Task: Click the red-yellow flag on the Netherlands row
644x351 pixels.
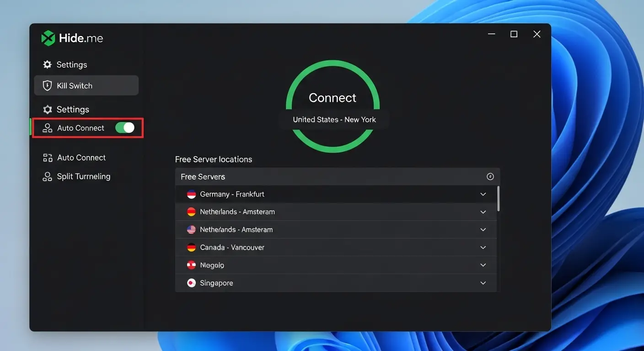Action: (x=192, y=212)
